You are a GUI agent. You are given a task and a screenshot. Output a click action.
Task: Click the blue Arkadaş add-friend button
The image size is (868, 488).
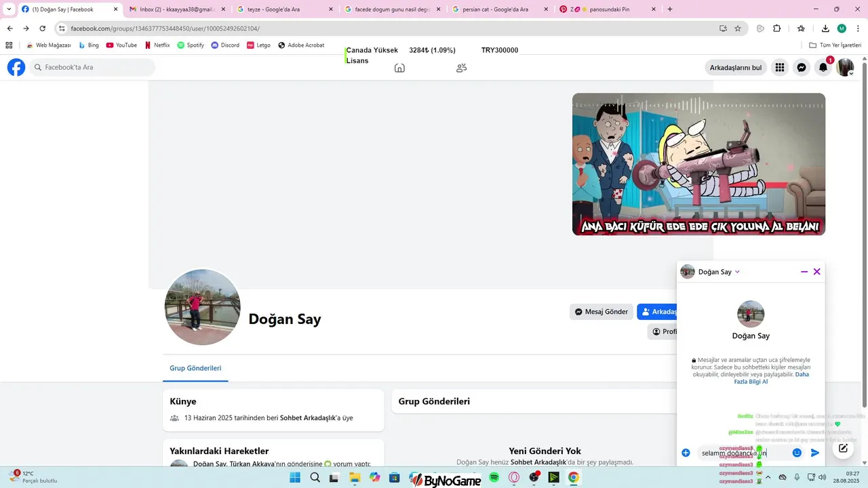tap(657, 312)
